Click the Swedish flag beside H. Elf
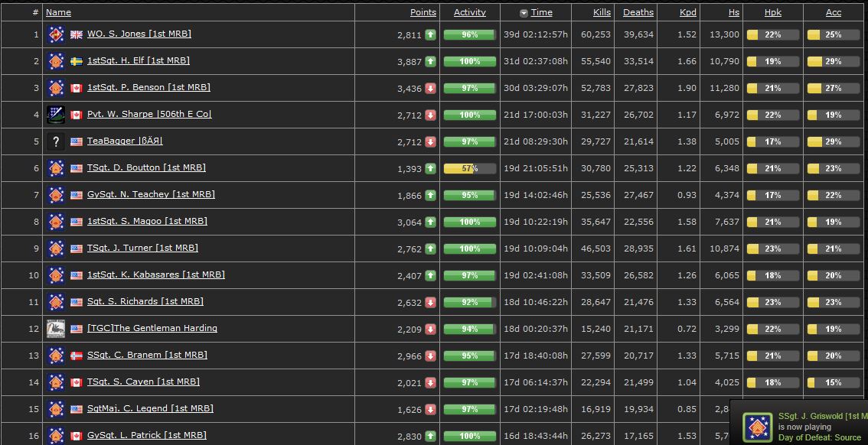This screenshot has height=445, width=868. coord(77,61)
